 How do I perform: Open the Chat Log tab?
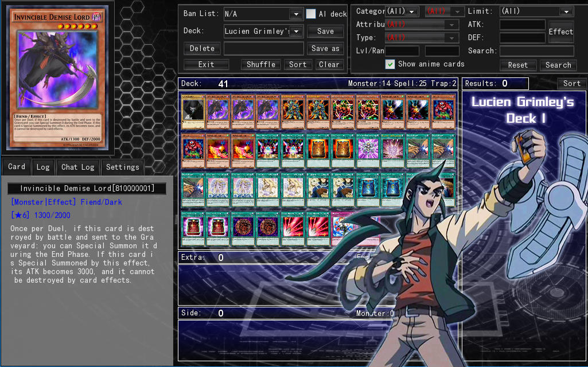pos(78,167)
